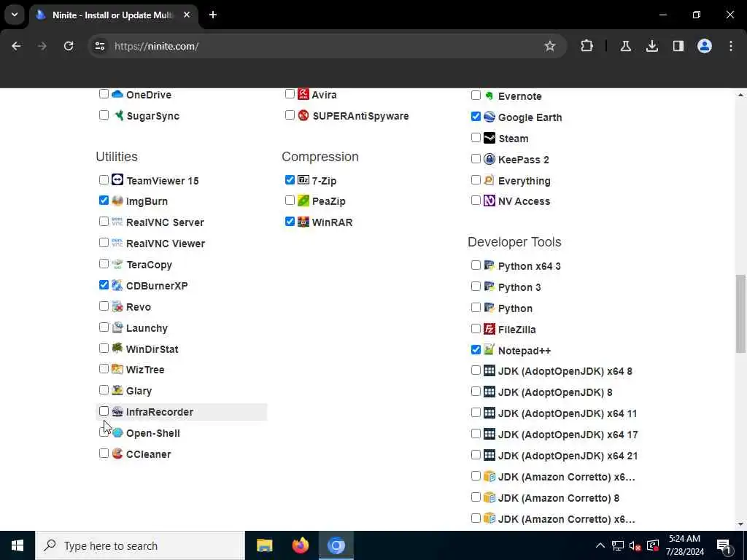Screen dimensions: 747x560
Task: Click the PeaZip green icon
Action: 303,201
